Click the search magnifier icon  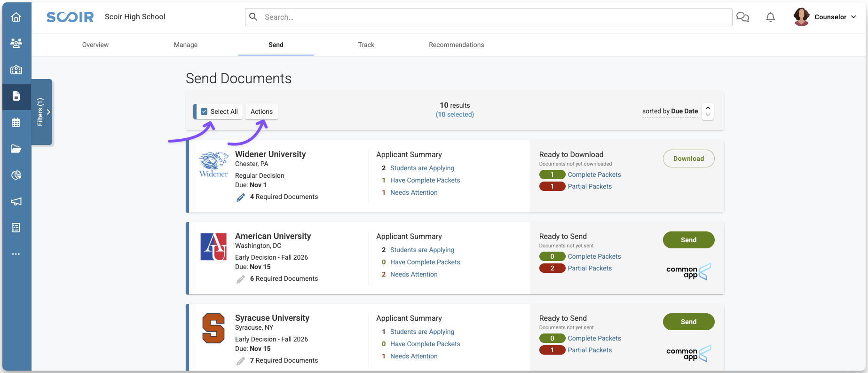(x=253, y=17)
